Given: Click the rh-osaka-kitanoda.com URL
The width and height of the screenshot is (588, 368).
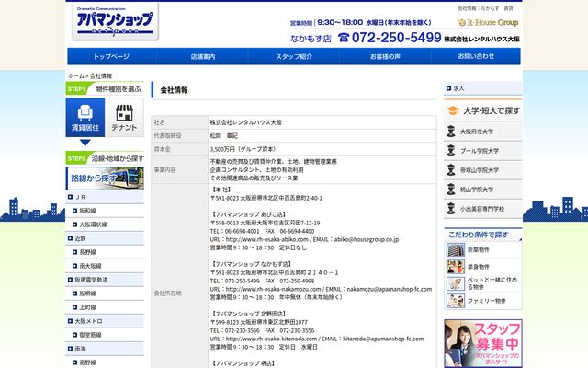Looking at the screenshot, I should click(272, 339).
